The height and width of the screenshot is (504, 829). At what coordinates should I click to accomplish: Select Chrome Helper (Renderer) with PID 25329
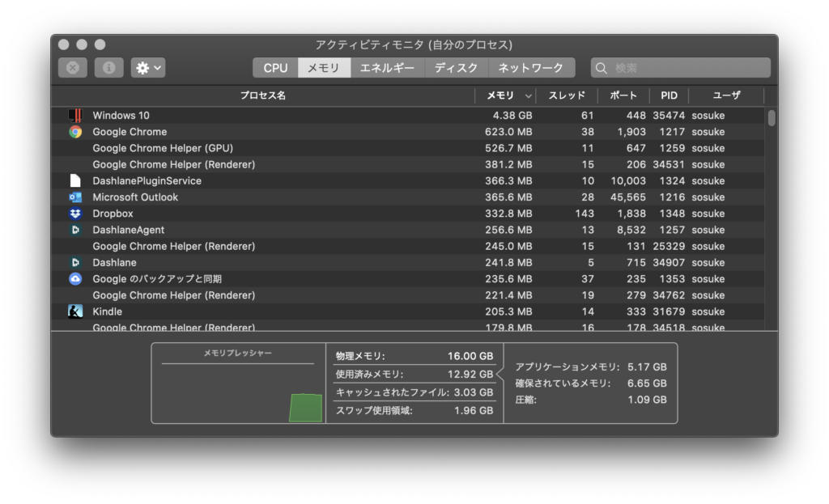tap(408, 246)
